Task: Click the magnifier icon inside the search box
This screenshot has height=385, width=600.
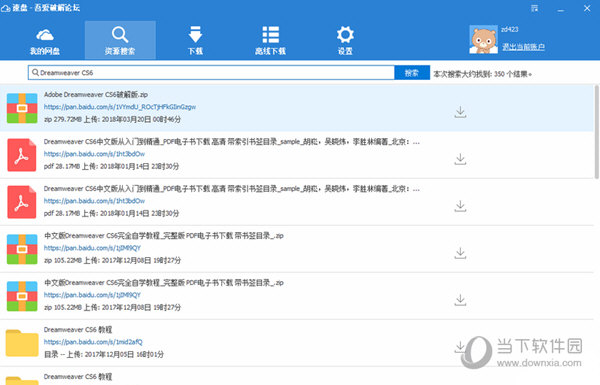Action: [x=35, y=72]
